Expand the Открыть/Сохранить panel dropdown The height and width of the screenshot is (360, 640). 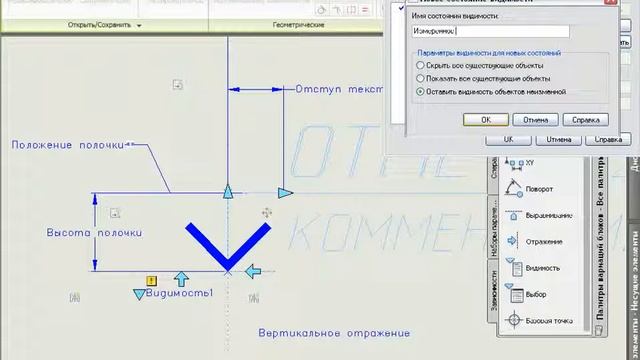pos(139,25)
